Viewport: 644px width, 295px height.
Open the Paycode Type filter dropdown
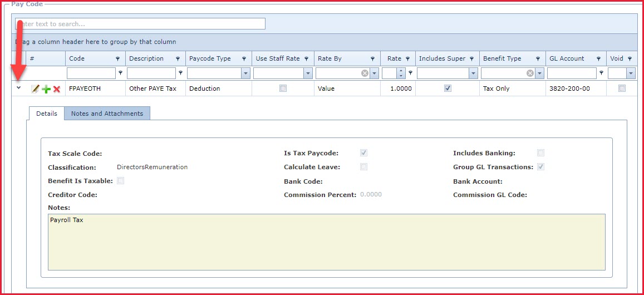[x=245, y=73]
